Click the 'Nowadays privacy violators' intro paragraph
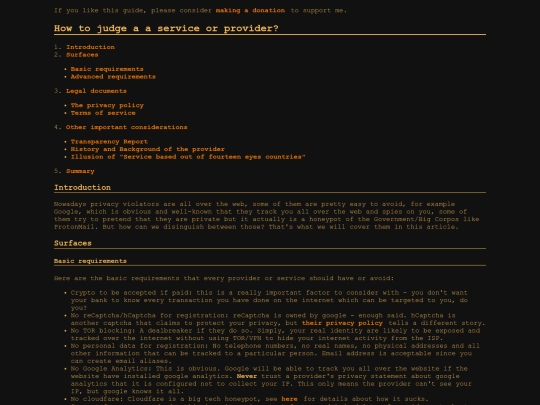This screenshot has width=540, height=405. pos(267,215)
